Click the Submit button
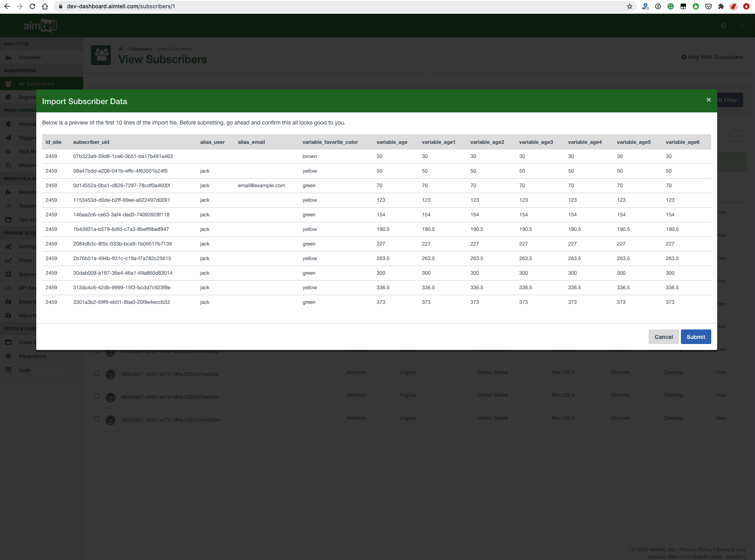This screenshot has width=755, height=560. [x=695, y=337]
